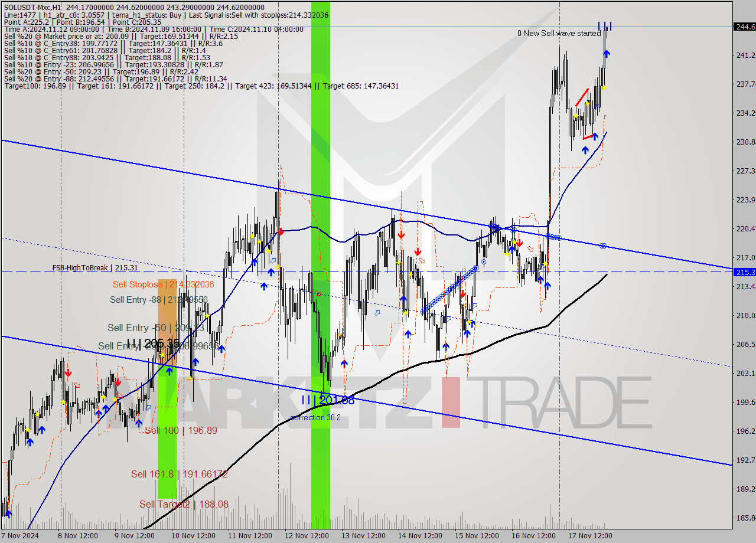
Task: Click the '13 Nov 12:00' time axis label
Action: point(363,536)
